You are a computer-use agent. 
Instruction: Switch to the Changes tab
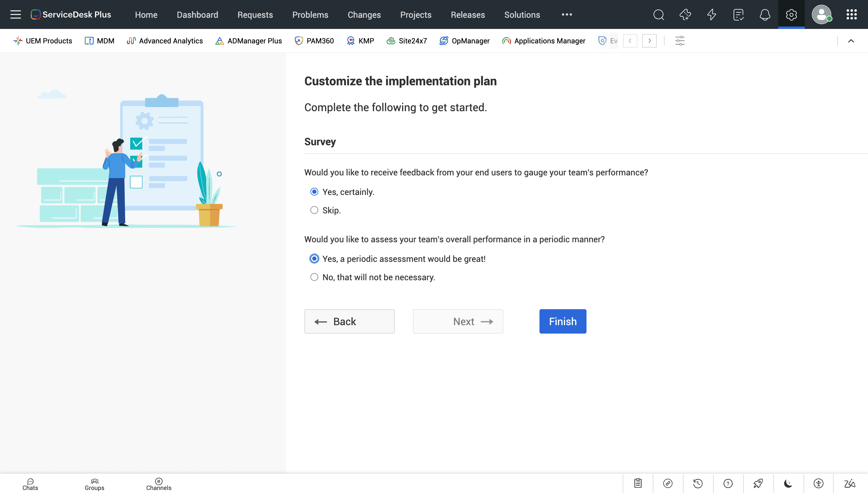point(364,14)
